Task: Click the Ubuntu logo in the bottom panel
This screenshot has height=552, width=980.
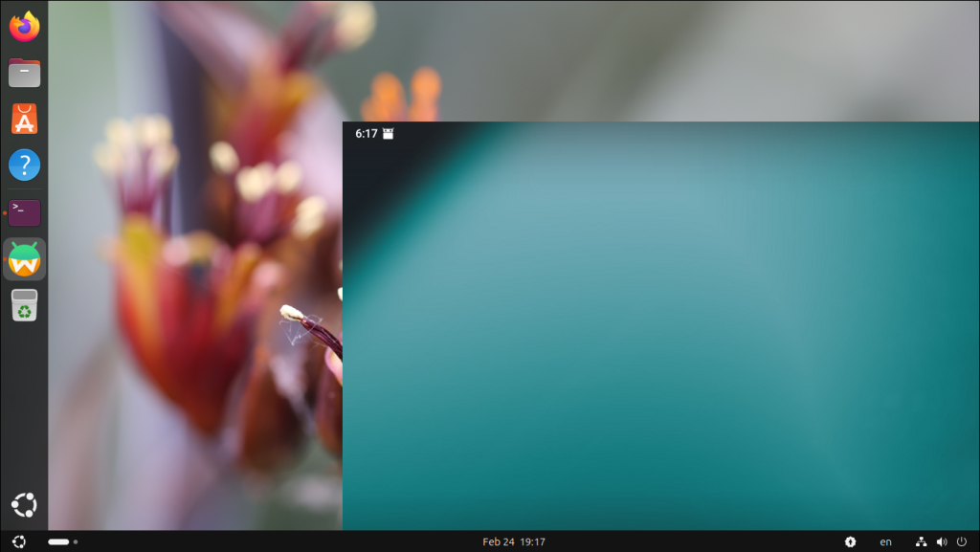Action: [19, 541]
